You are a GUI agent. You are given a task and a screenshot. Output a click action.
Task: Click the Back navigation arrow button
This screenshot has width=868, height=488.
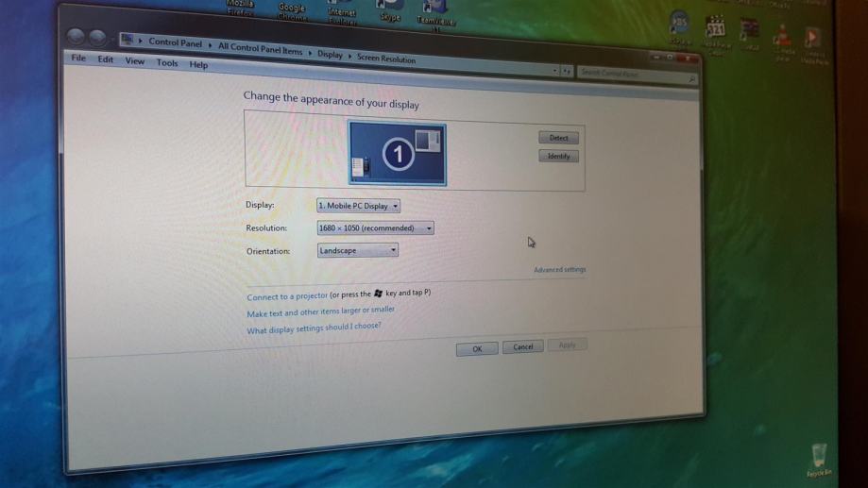tap(76, 37)
